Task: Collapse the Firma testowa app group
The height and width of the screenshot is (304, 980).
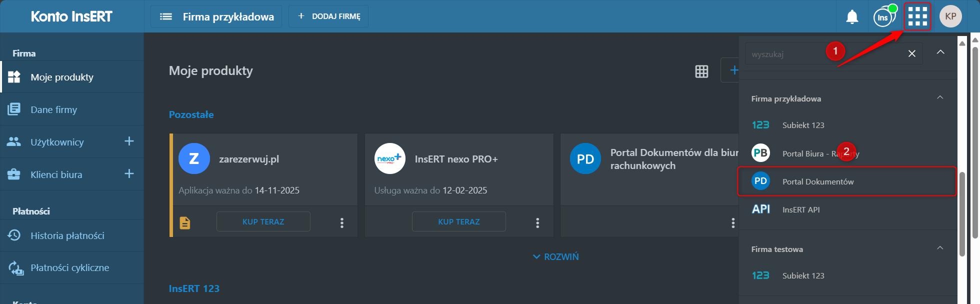Action: coord(940,248)
